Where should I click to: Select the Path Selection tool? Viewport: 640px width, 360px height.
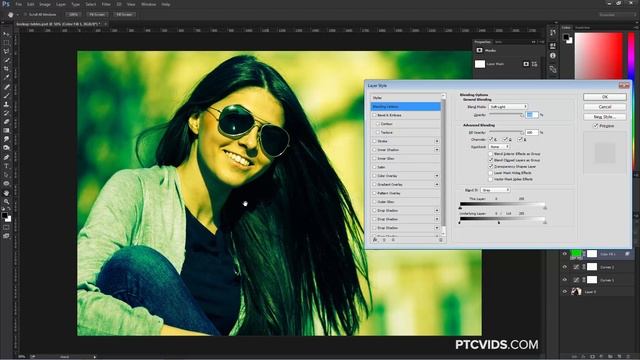[x=6, y=175]
